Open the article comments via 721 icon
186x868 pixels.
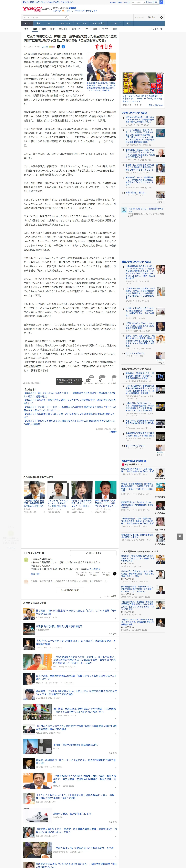click(x=45, y=47)
